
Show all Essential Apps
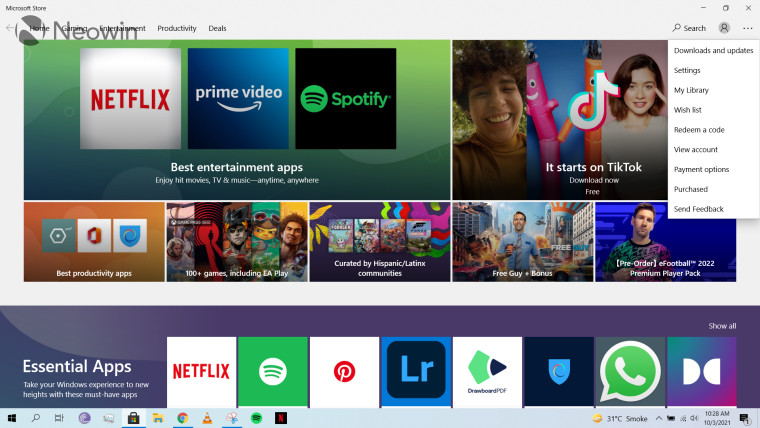point(722,326)
